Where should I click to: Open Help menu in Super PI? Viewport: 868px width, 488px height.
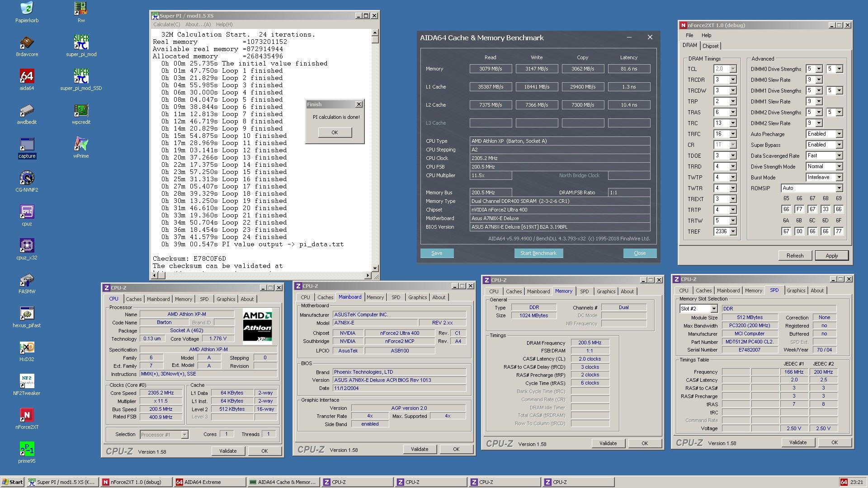[x=224, y=24]
